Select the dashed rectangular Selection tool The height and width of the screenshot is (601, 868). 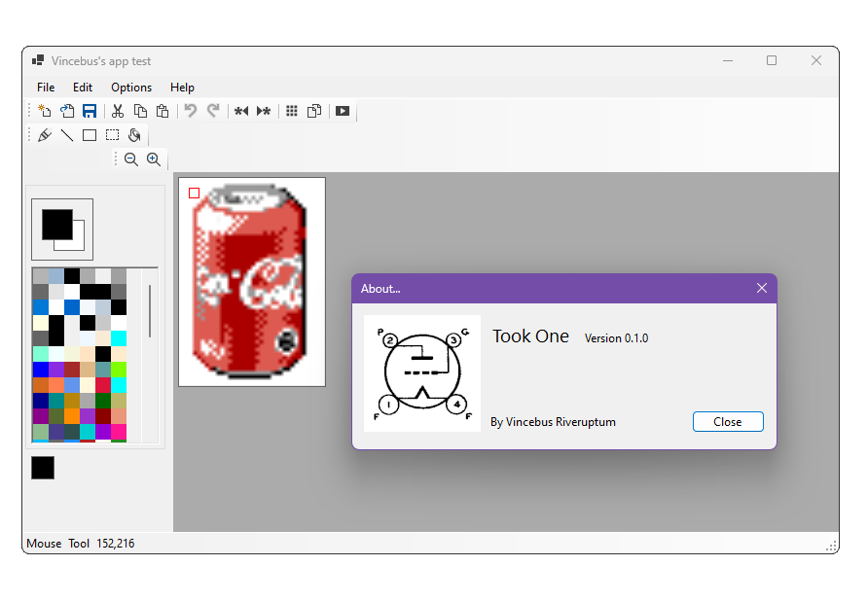[112, 135]
